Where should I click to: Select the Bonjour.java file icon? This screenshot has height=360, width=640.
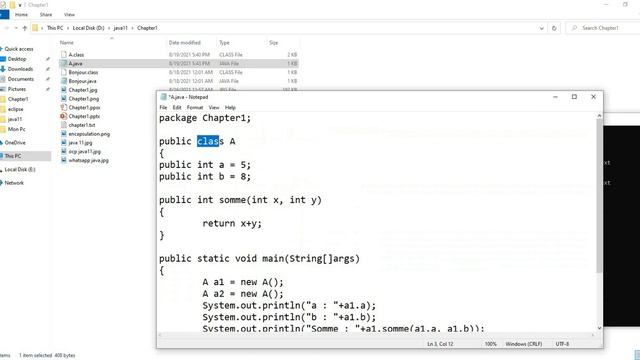pos(64,81)
